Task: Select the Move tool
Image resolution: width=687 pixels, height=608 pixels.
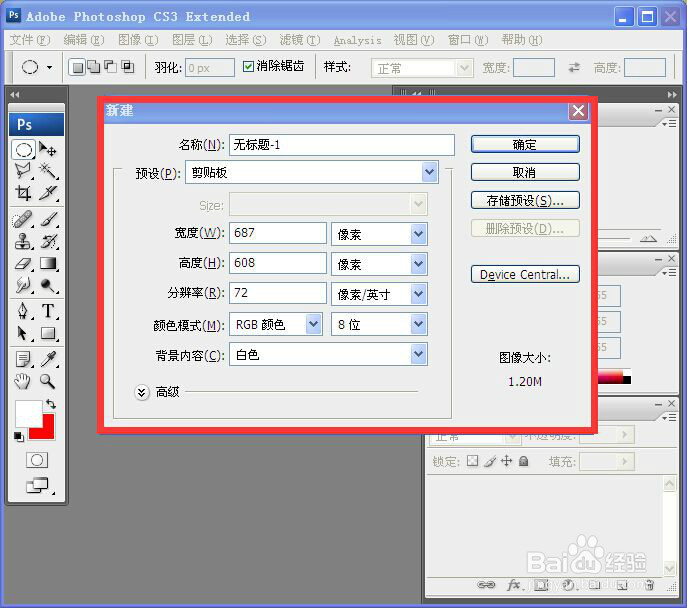Action: coord(48,149)
